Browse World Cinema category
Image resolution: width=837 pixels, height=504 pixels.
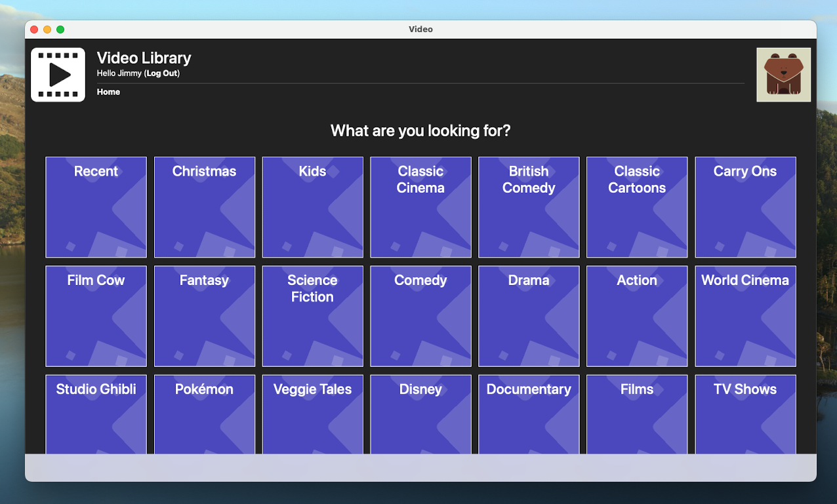pyautogui.click(x=745, y=316)
